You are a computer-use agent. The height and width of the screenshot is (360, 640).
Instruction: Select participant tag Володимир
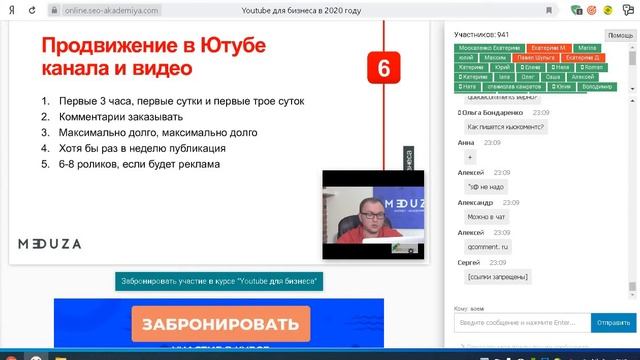click(597, 87)
